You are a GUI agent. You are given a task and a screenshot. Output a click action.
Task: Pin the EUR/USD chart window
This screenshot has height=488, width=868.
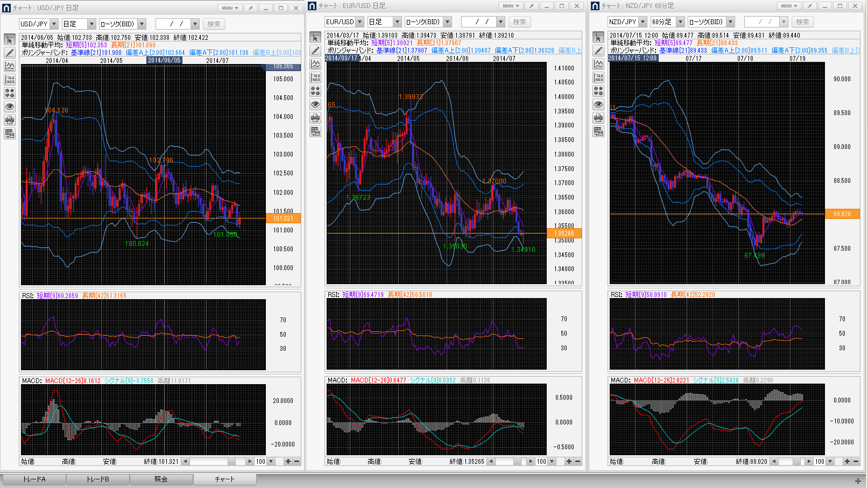(531, 6)
